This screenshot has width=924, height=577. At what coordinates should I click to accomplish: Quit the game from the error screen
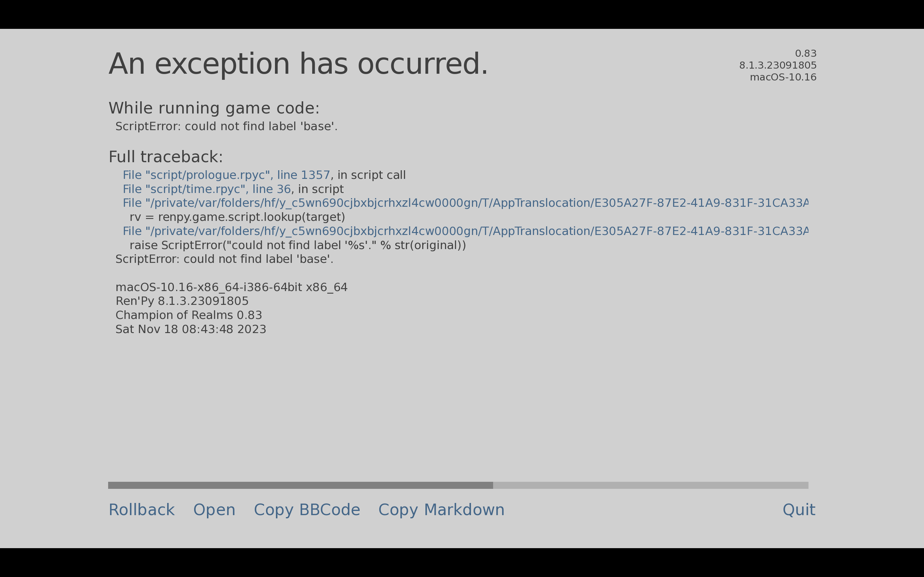799,510
